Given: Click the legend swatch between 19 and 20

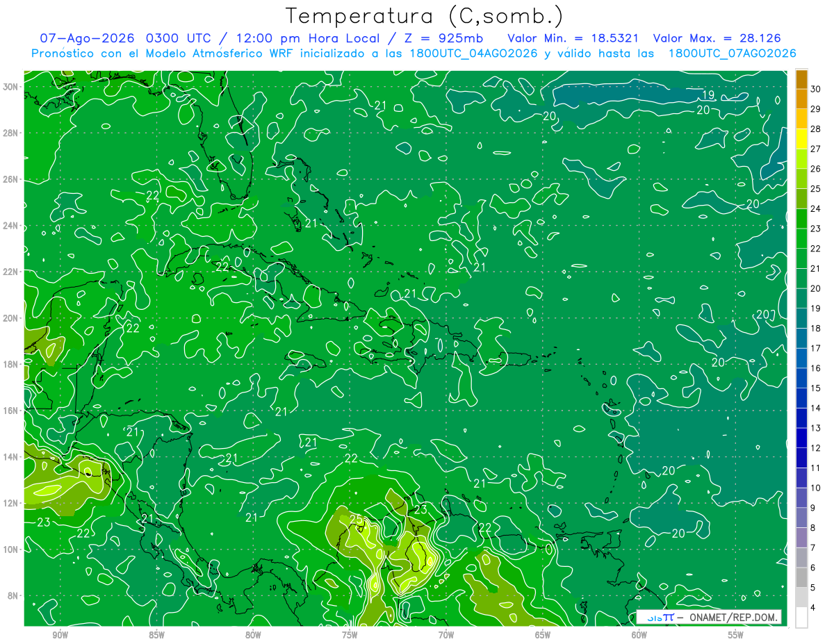Looking at the screenshot, I should click(801, 298).
